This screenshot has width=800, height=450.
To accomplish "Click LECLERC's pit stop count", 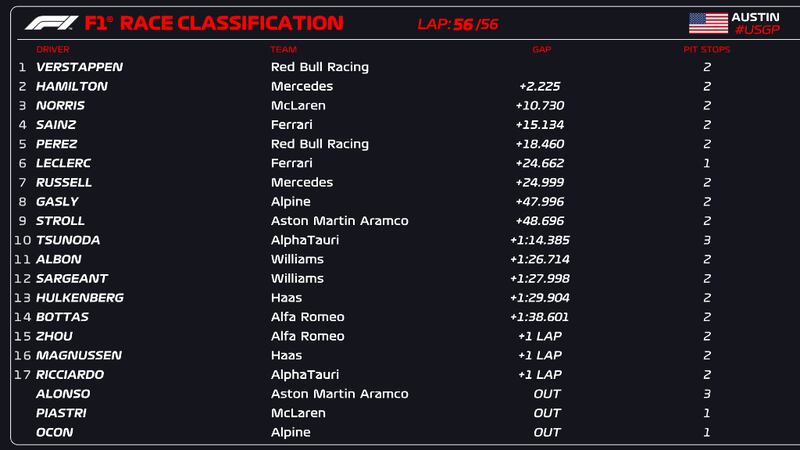I will [x=706, y=163].
